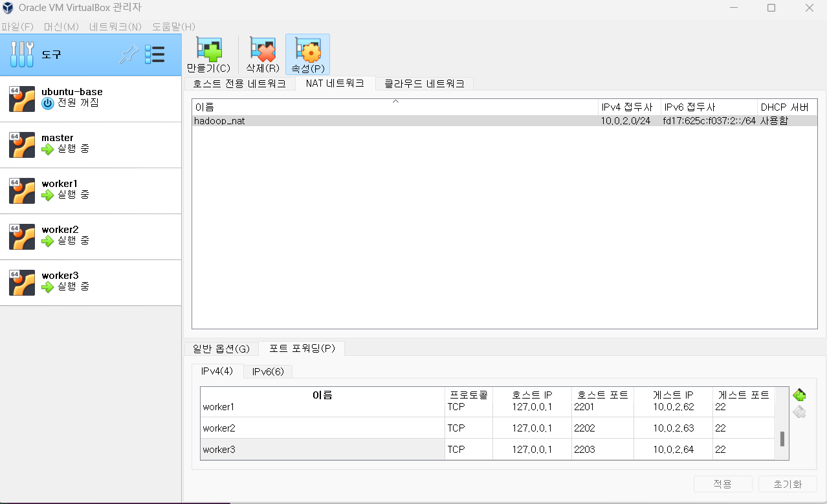Image resolution: width=827 pixels, height=504 pixels.
Task: Click the master VM icon
Action: [22, 145]
